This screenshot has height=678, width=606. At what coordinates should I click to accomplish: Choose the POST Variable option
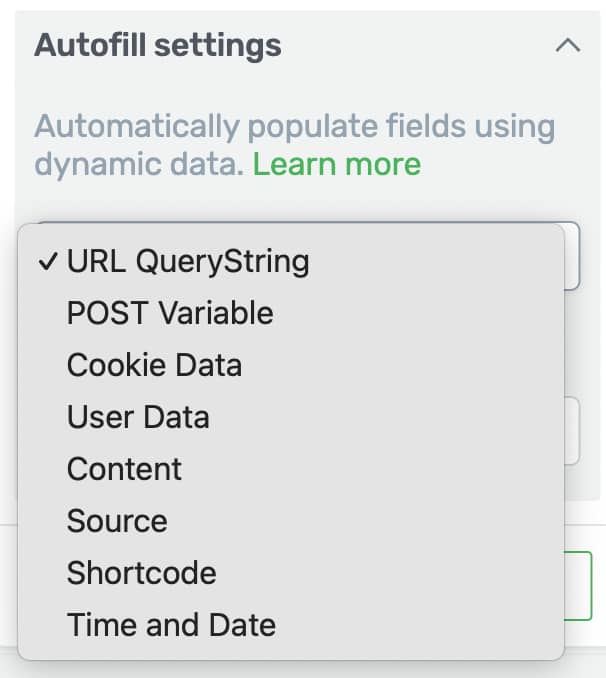[291, 313]
